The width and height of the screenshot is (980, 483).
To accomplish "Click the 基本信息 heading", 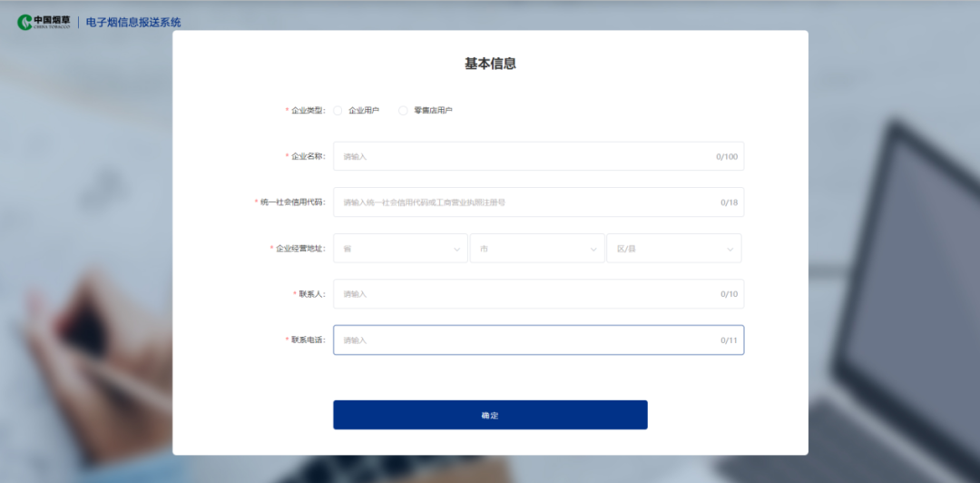I will 491,64.
